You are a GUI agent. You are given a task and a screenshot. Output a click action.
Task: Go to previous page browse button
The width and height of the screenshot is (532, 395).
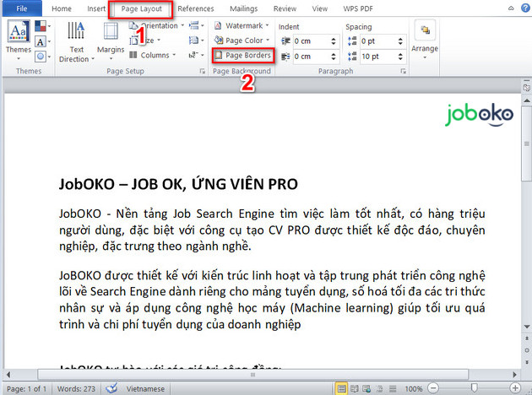(x=527, y=338)
